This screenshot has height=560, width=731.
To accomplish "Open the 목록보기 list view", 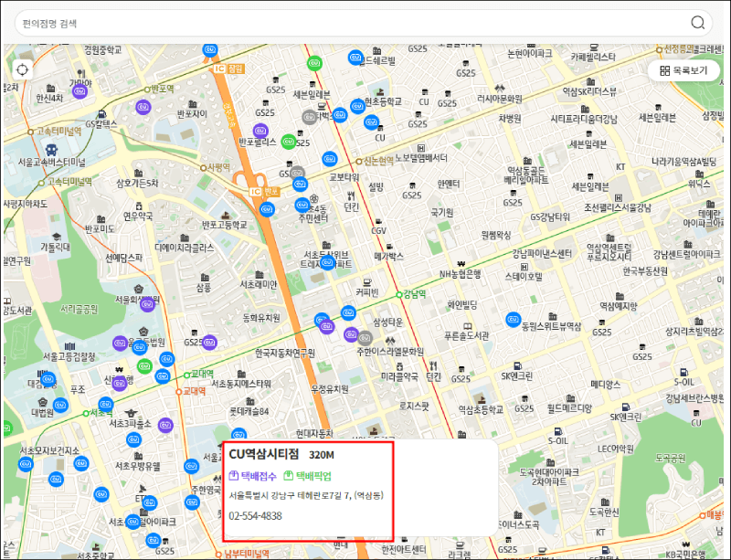I will click(683, 71).
